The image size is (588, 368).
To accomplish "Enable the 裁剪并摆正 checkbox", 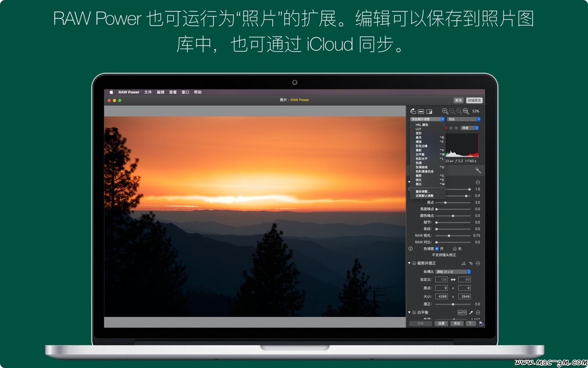I will 414,263.
